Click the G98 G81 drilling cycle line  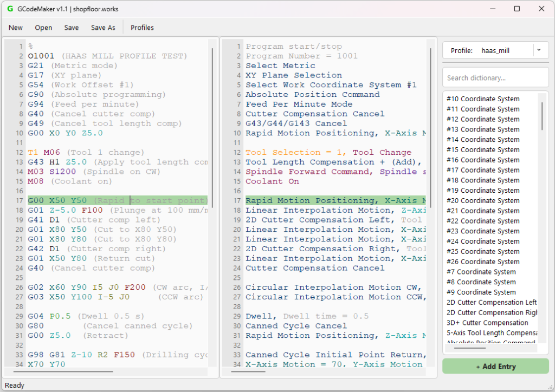(118, 355)
